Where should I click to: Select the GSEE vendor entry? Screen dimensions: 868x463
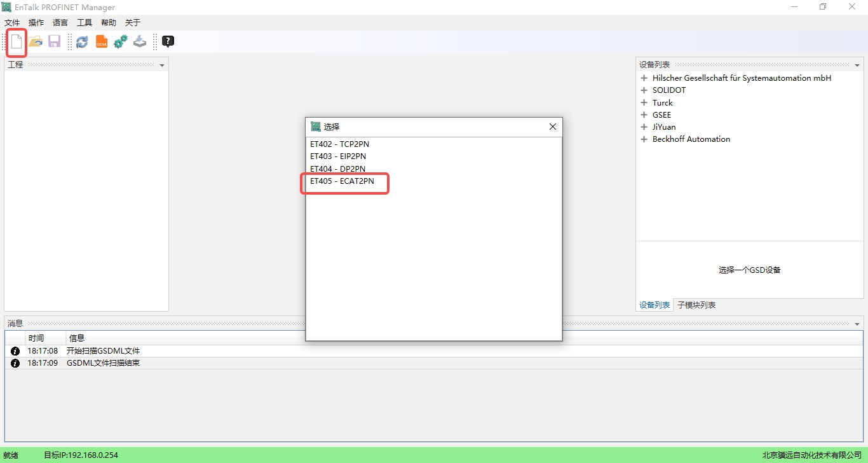click(x=661, y=115)
